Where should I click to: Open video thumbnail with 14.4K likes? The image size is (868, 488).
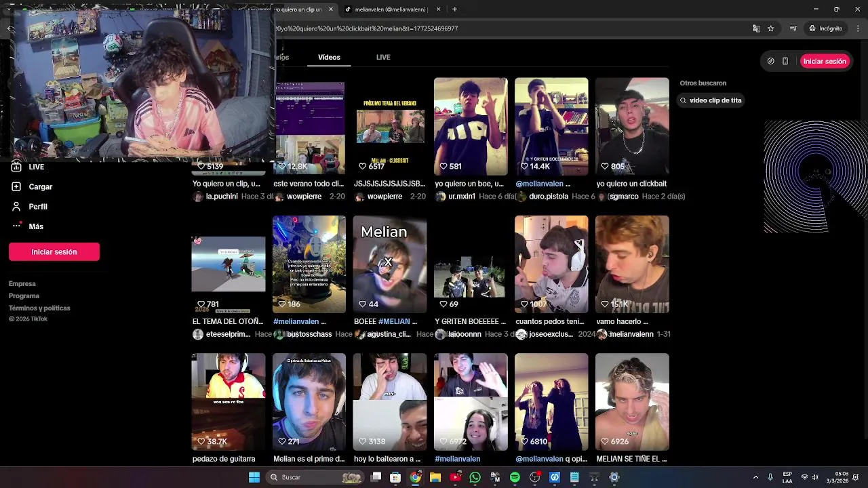(x=551, y=127)
